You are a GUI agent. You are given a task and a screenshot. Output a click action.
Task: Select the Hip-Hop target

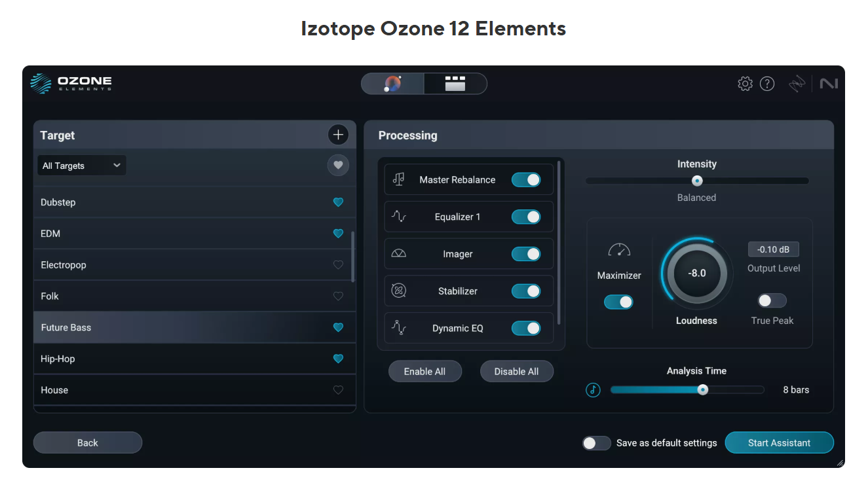click(x=195, y=359)
